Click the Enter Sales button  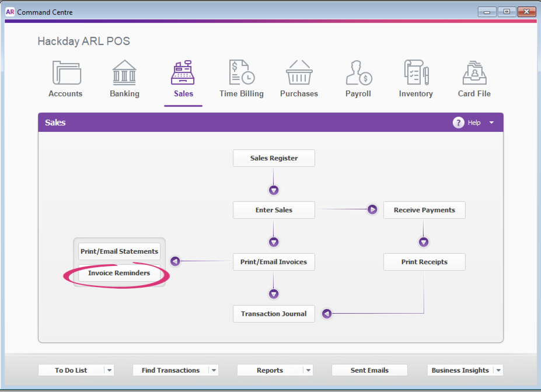click(274, 210)
